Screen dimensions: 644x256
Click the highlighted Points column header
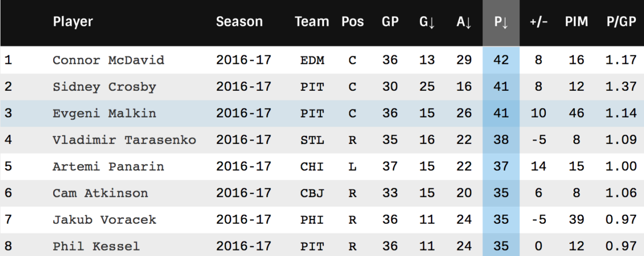click(501, 22)
